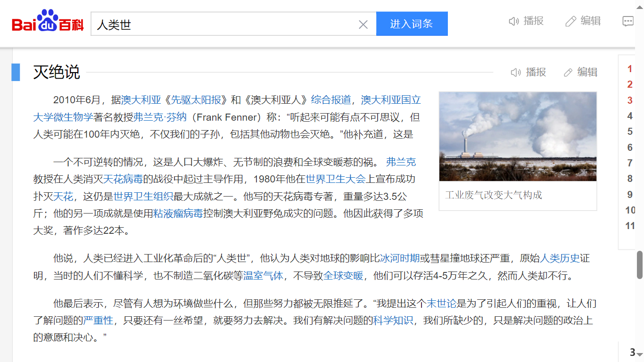The image size is (644, 362).
Task: Open the 温室气体 link
Action: click(263, 275)
